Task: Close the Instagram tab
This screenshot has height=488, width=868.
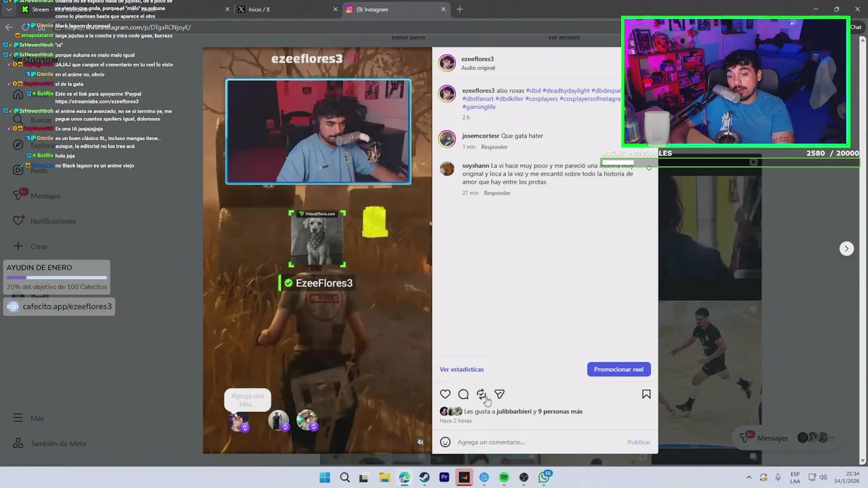Action: [x=443, y=9]
